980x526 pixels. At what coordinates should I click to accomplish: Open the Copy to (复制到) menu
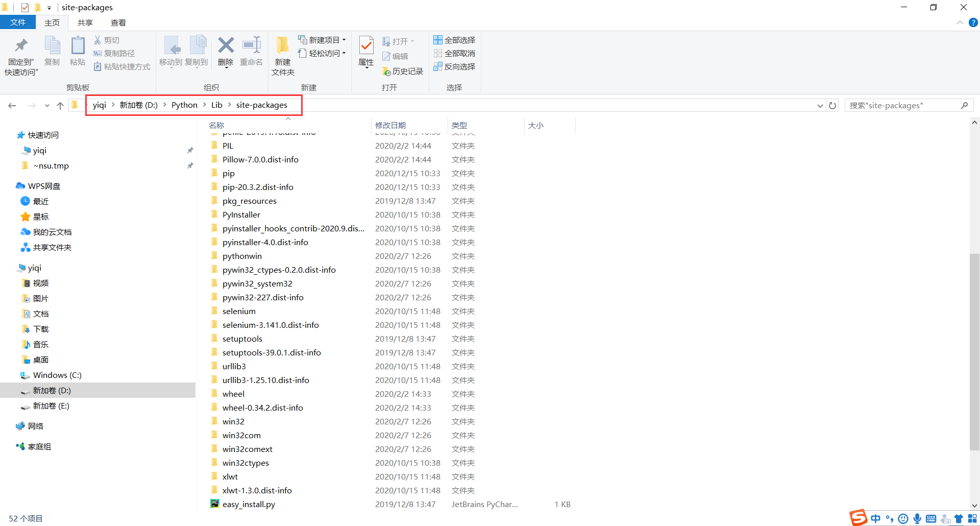tap(197, 51)
